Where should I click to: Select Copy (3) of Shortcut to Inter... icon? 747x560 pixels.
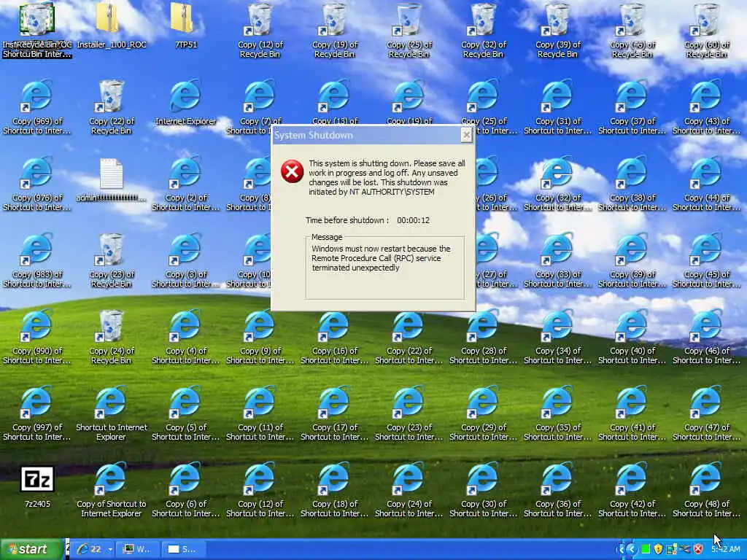[x=186, y=261]
